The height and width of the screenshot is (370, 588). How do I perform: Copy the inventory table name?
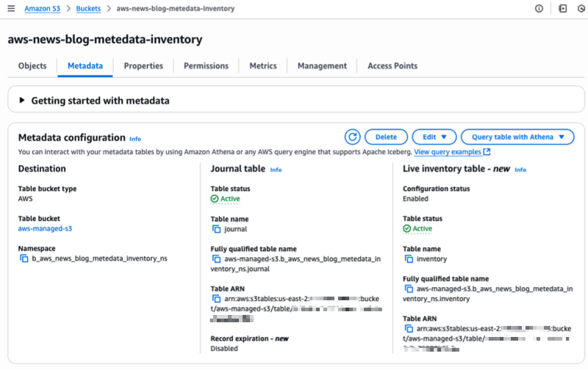(x=409, y=258)
